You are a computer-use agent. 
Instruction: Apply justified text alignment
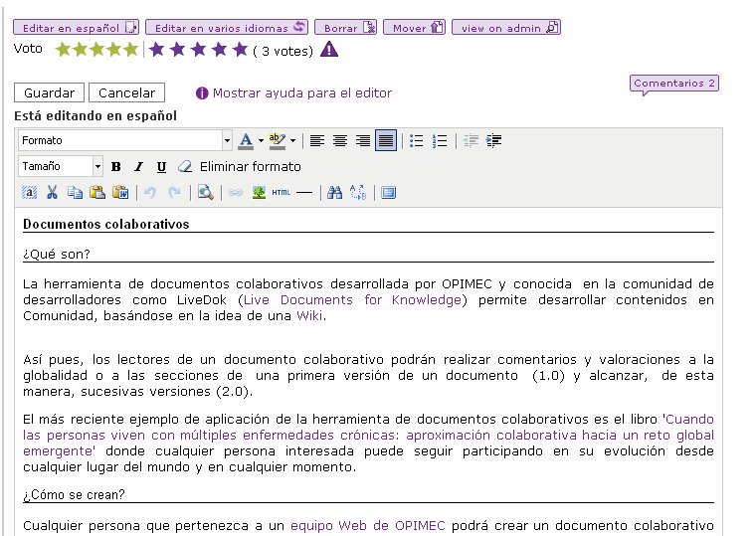pyautogui.click(x=385, y=140)
